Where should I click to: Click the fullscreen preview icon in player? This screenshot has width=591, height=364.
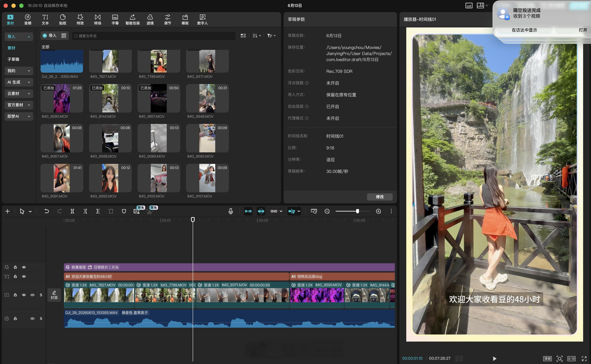pos(584,358)
